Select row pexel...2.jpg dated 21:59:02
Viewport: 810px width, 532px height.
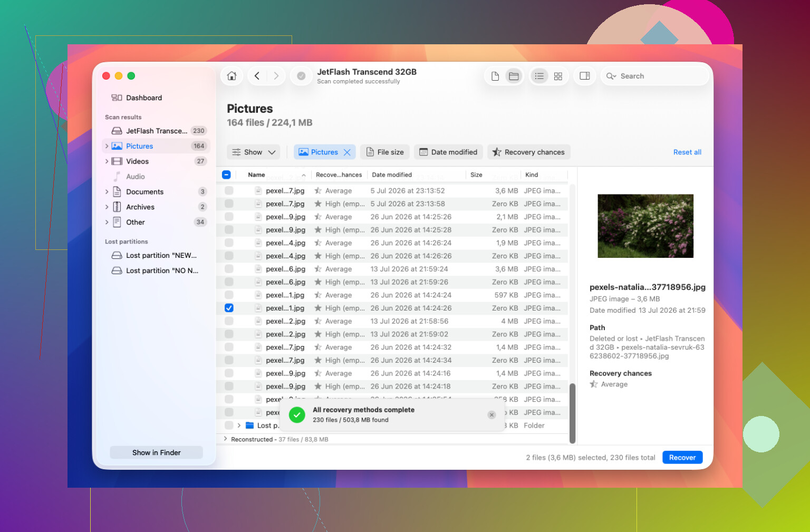point(392,334)
